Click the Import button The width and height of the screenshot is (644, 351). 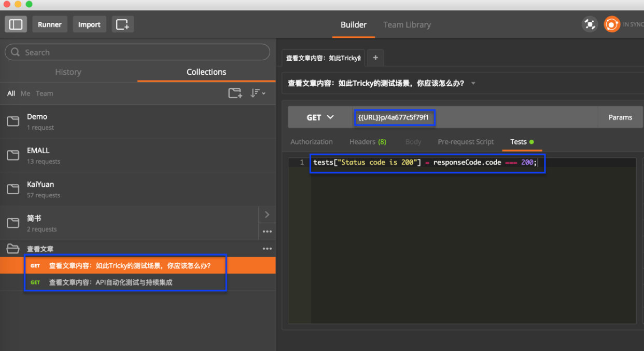pos(89,24)
